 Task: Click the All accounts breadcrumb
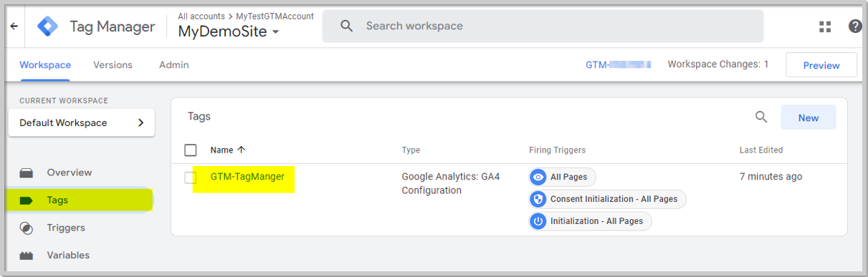pos(201,16)
